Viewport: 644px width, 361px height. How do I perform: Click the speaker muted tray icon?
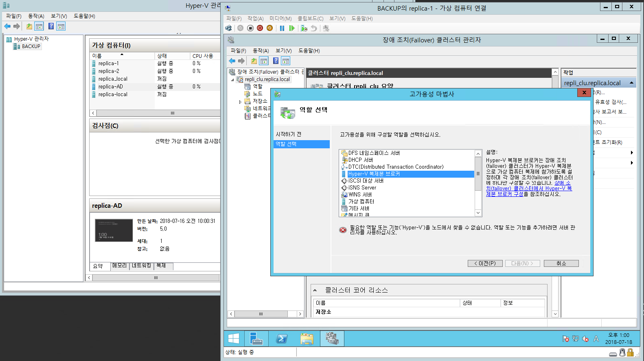point(585,339)
